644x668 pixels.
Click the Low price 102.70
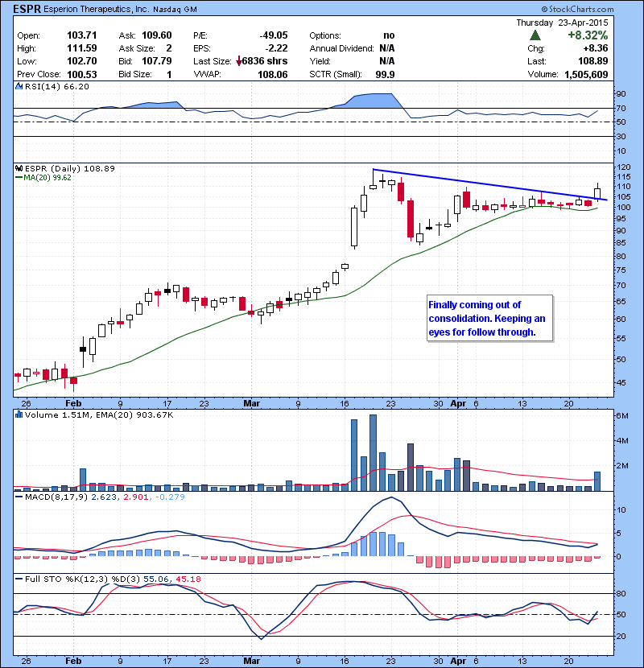(82, 61)
